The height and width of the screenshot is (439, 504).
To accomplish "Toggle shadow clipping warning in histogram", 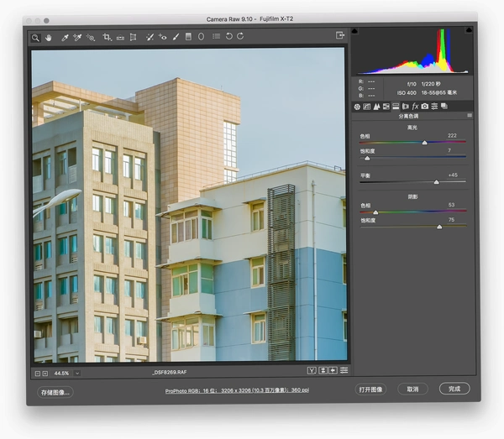I will (354, 31).
